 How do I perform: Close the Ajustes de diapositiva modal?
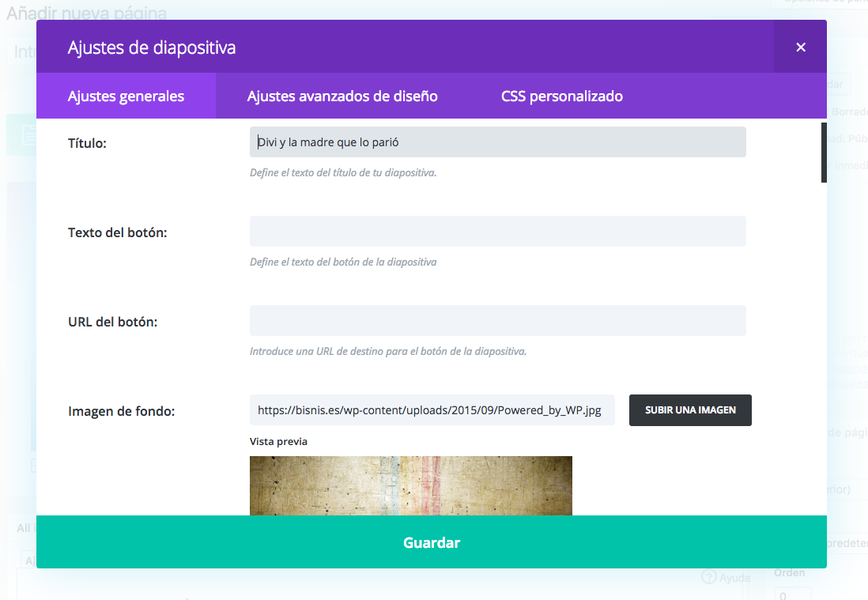(800, 47)
